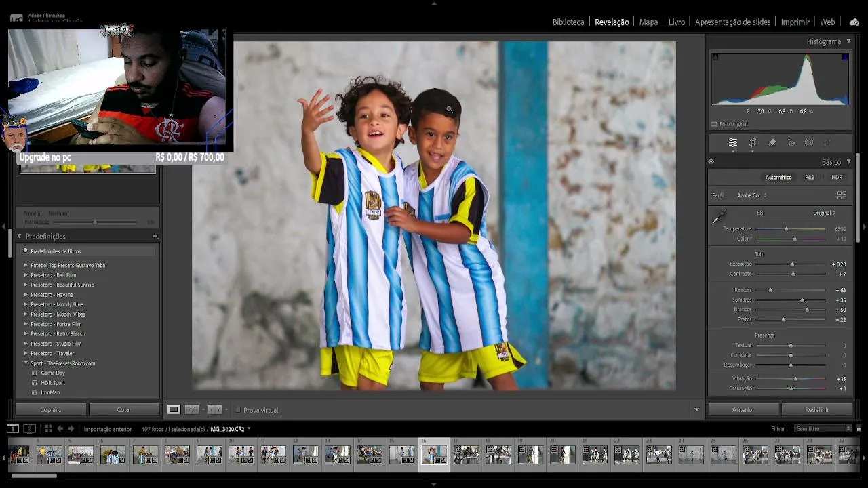The height and width of the screenshot is (488, 868).
Task: Click the Vibração slider handle
Action: [795, 379]
